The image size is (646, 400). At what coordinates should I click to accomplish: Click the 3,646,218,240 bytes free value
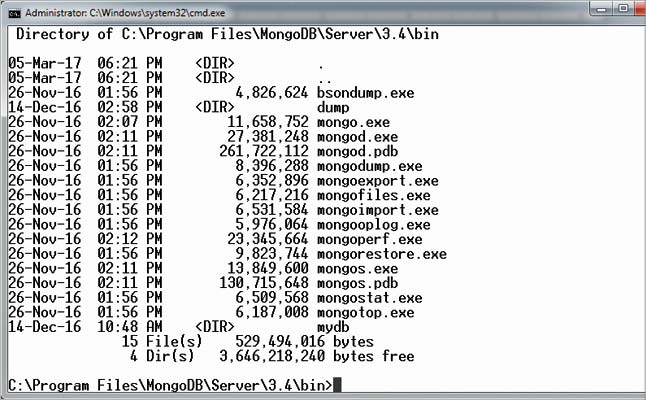point(317,356)
